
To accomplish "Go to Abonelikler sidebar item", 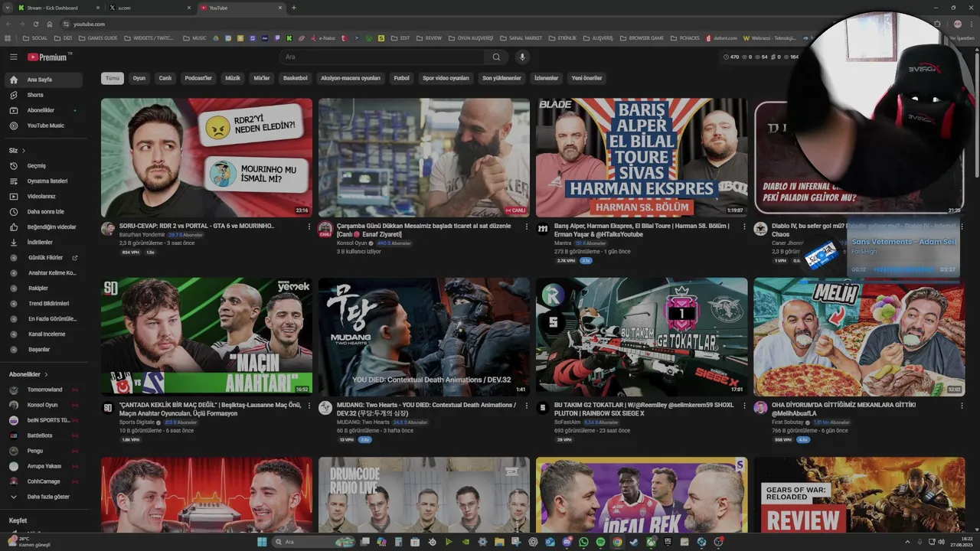I will pos(44,110).
